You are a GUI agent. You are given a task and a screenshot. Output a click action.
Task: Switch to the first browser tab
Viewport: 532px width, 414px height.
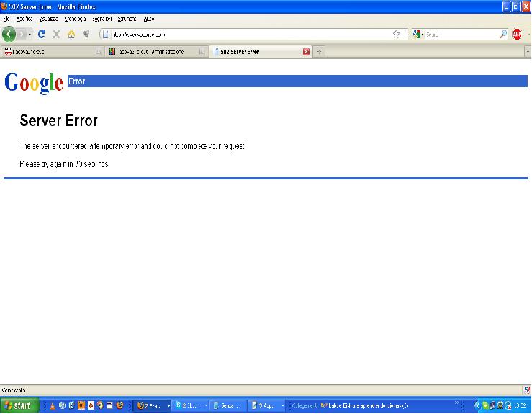(x=53, y=52)
